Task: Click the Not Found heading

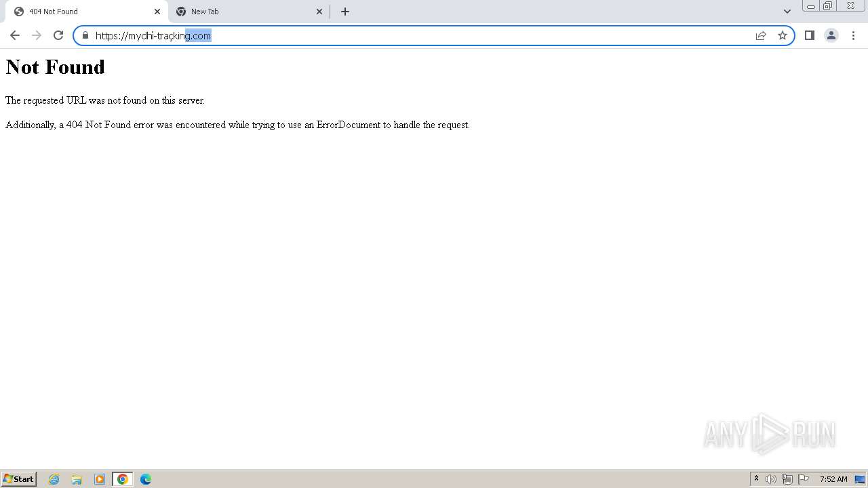Action: tap(56, 67)
